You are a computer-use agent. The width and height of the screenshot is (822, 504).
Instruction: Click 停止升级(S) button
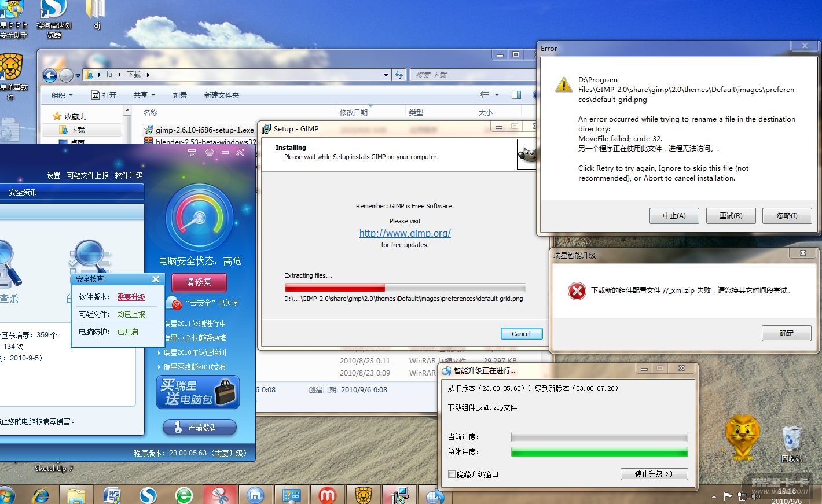coord(654,474)
